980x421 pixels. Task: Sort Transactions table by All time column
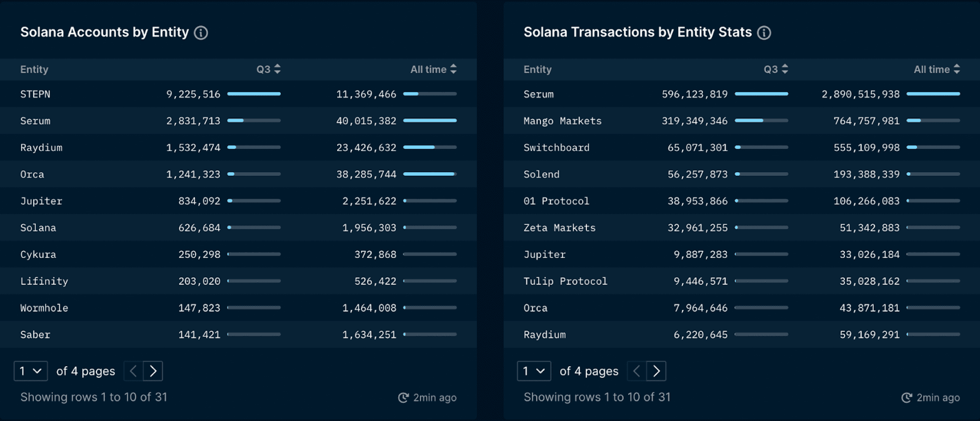(937, 69)
